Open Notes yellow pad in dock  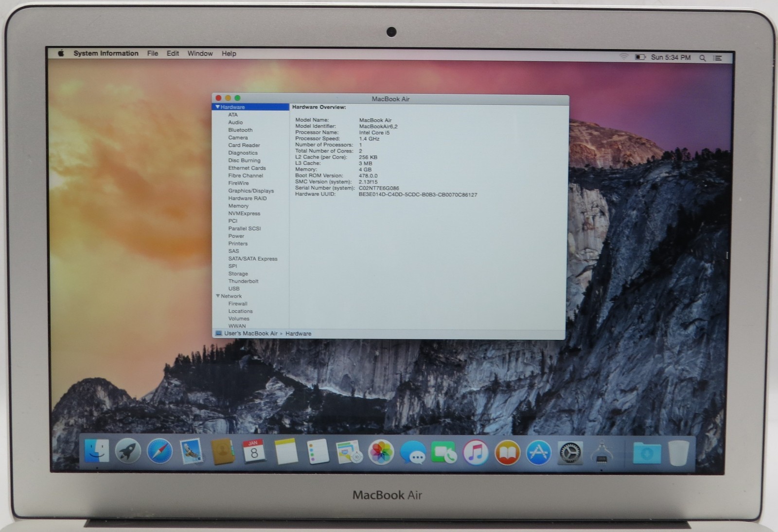point(286,451)
